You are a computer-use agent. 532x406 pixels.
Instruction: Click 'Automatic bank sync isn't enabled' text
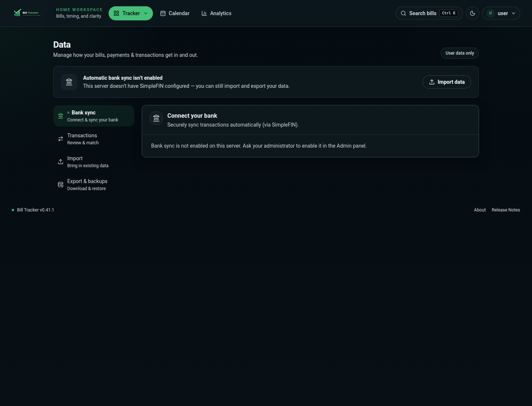click(x=123, y=78)
